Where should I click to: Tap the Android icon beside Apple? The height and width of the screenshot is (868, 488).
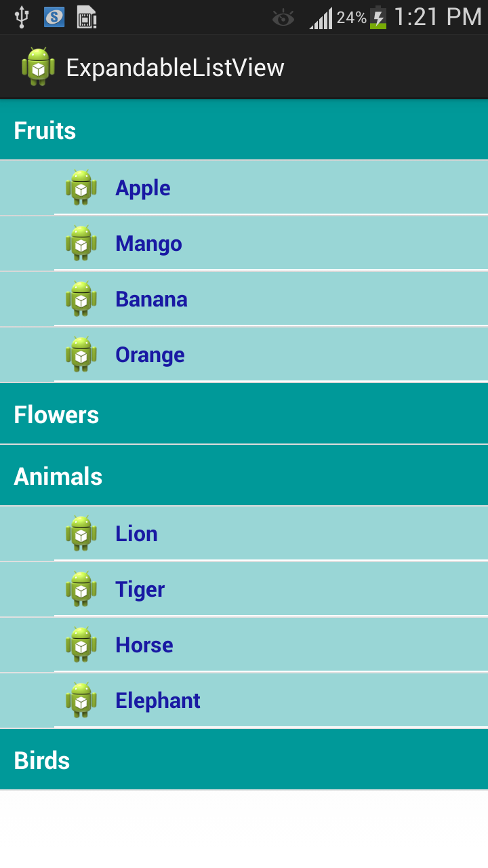(x=81, y=188)
